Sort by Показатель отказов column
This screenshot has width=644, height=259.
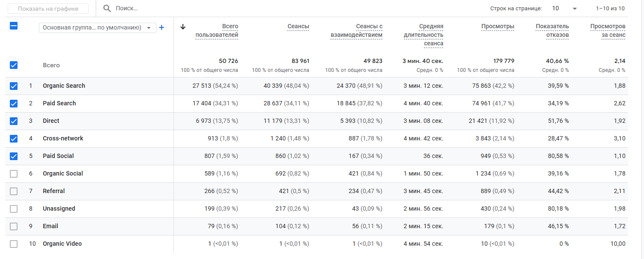(552, 31)
